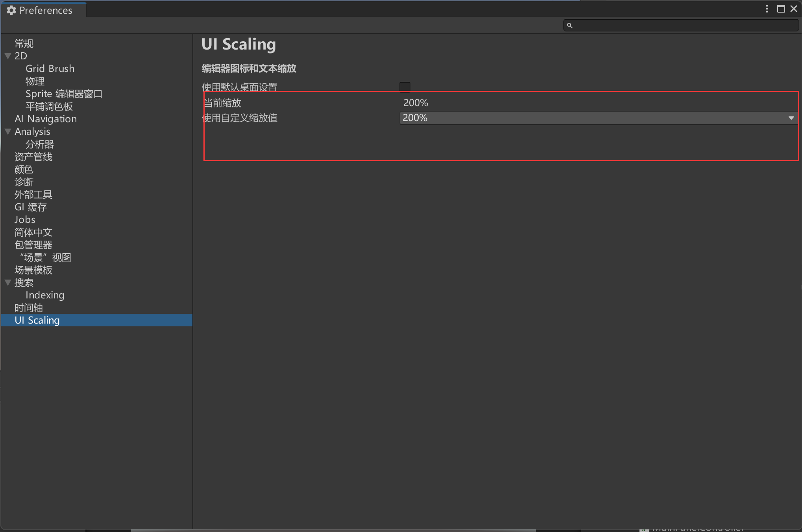Image resolution: width=802 pixels, height=532 pixels.
Task: Toggle 使用默认桌面设置 checkbox
Action: tap(405, 87)
